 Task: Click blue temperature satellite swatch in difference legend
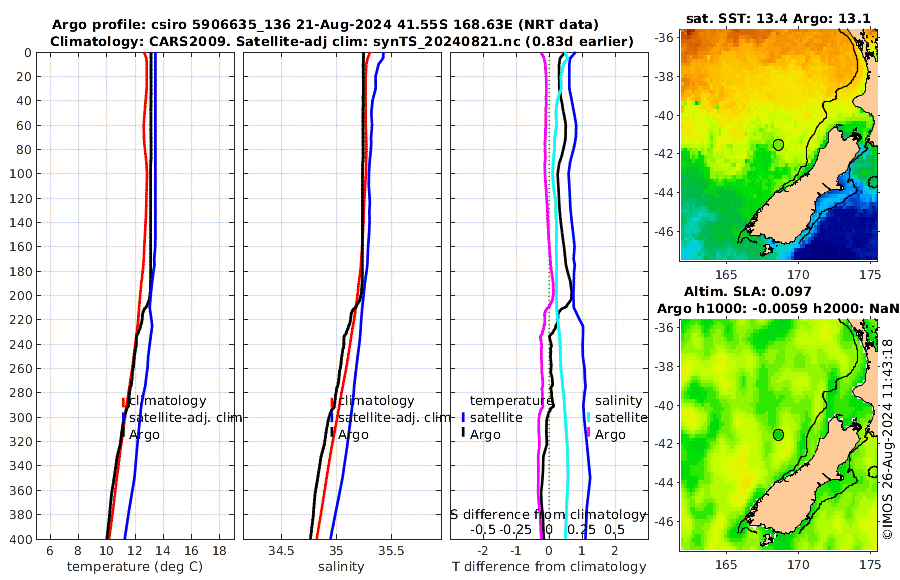tap(463, 417)
